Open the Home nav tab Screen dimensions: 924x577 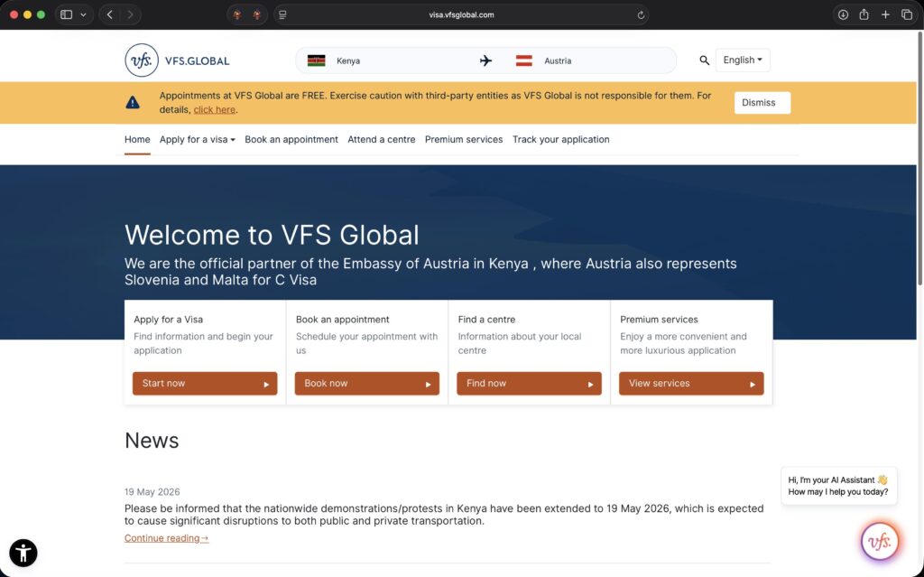(x=137, y=140)
